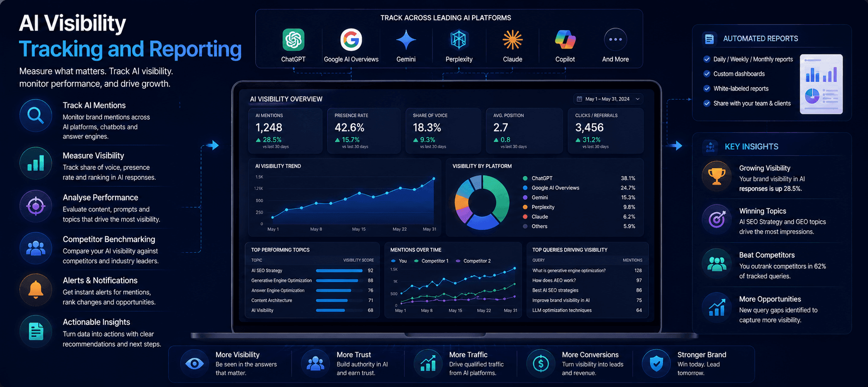Click the More Trust people icon
Image resolution: width=868 pixels, height=387 pixels.
pyautogui.click(x=316, y=364)
